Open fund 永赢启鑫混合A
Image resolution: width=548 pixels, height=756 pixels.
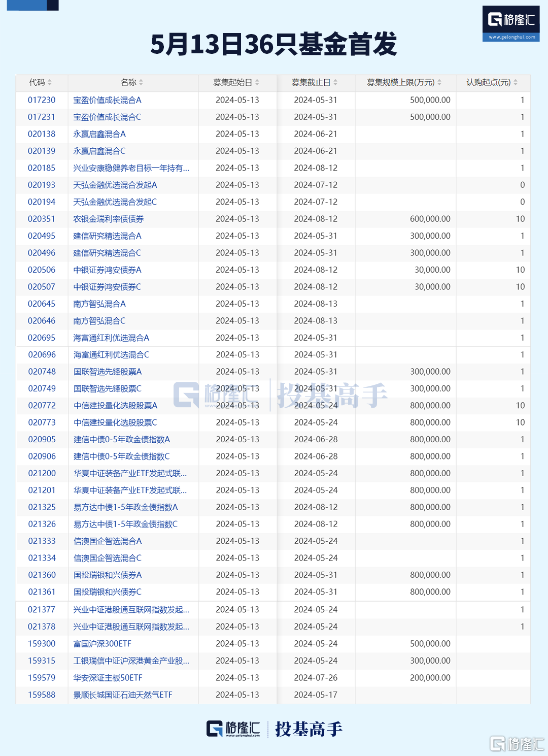point(99,134)
